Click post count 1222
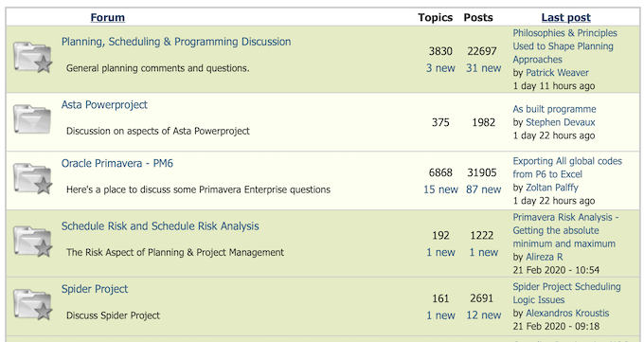Image resolution: width=644 pixels, height=342 pixels. pyautogui.click(x=482, y=236)
